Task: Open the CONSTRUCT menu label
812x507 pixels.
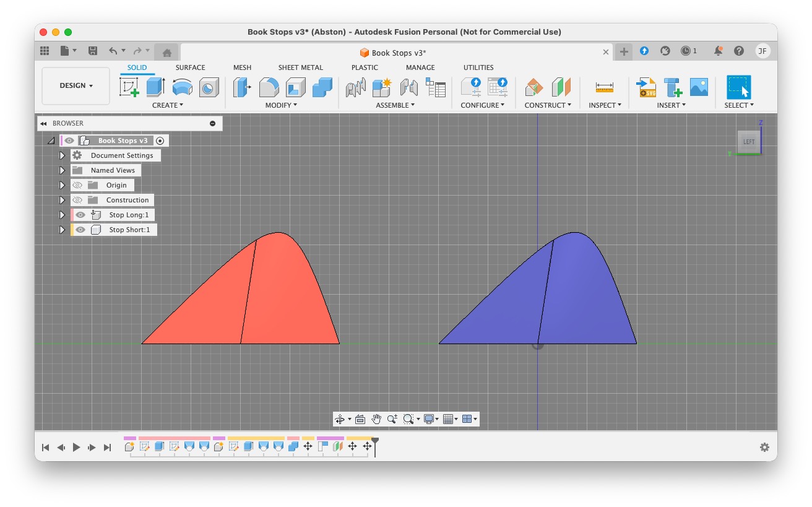Action: click(x=548, y=105)
